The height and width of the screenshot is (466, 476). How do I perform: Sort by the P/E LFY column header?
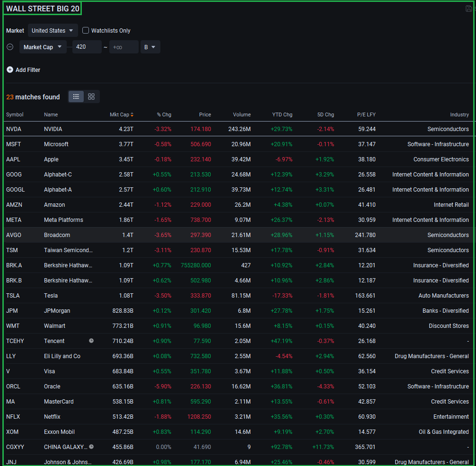(x=366, y=114)
